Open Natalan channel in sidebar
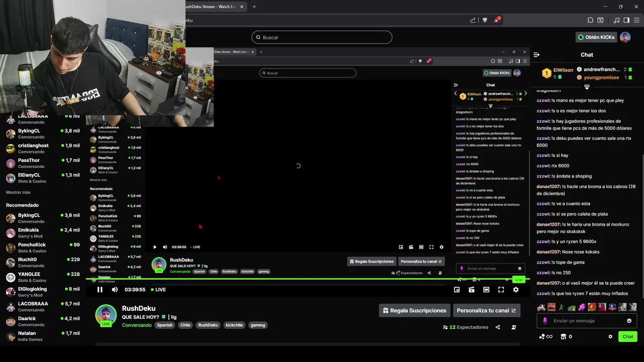The height and width of the screenshot is (362, 644). pos(42,336)
